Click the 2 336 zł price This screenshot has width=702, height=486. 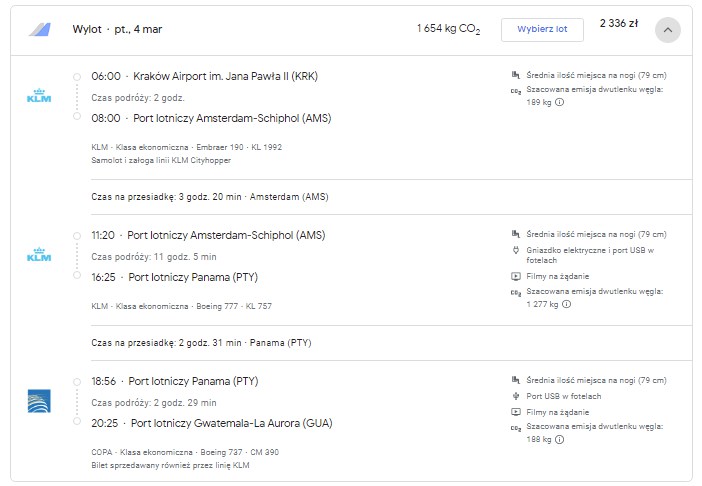(619, 23)
